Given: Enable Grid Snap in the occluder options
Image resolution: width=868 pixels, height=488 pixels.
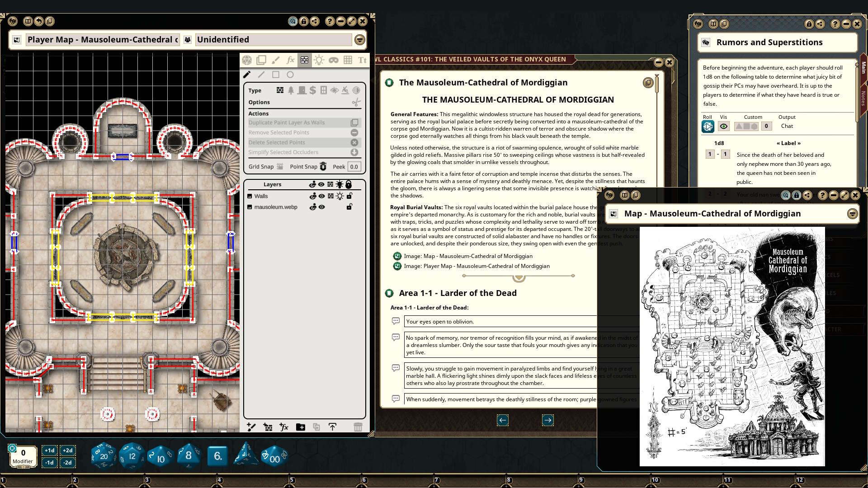Looking at the screenshot, I should click(x=280, y=166).
